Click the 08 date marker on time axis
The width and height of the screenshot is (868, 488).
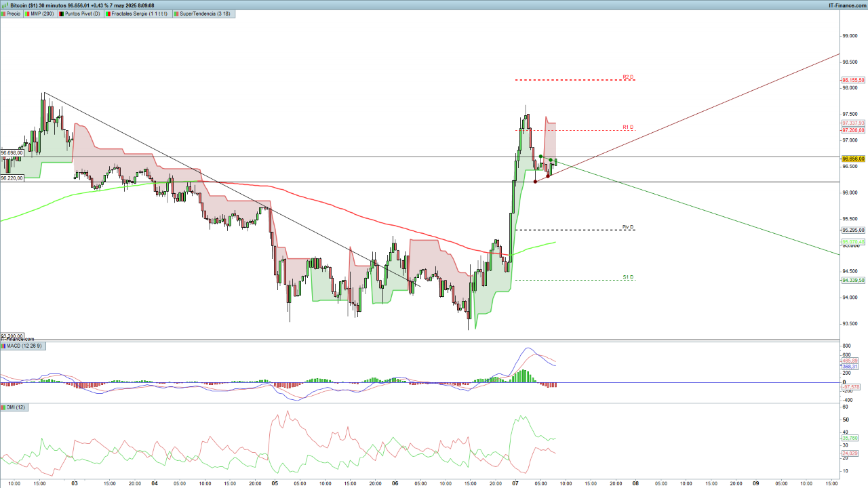636,484
